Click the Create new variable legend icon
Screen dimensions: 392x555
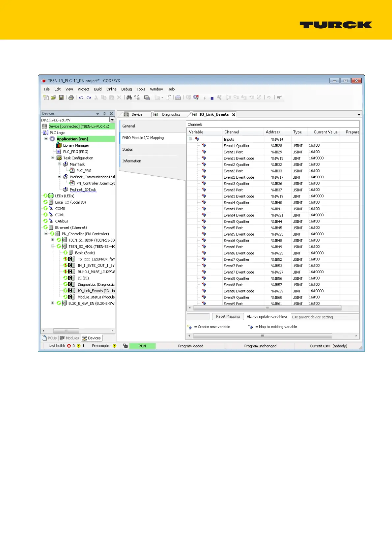[x=189, y=327]
